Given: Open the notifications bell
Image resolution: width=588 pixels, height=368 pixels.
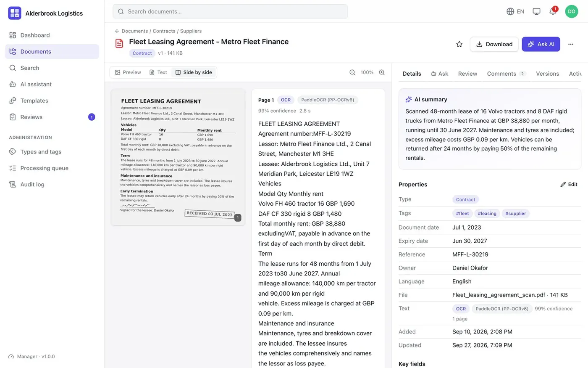Looking at the screenshot, I should click(x=553, y=11).
